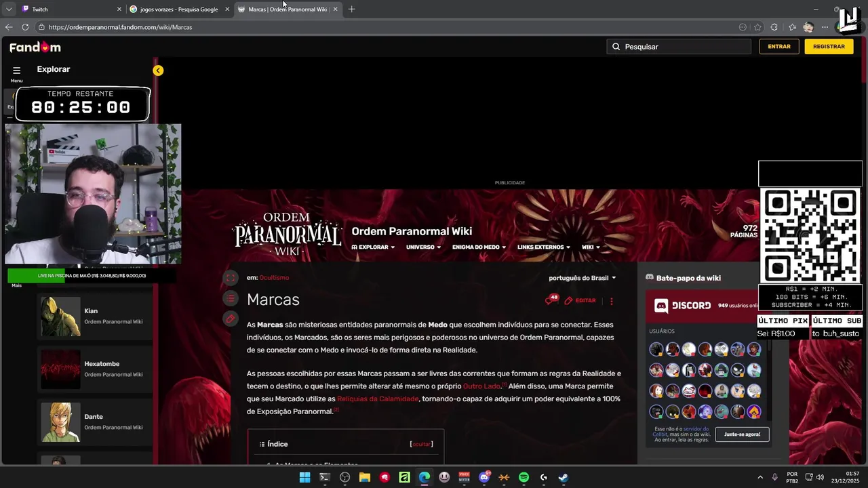
Task: Open a new browser tab
Action: pos(351,9)
